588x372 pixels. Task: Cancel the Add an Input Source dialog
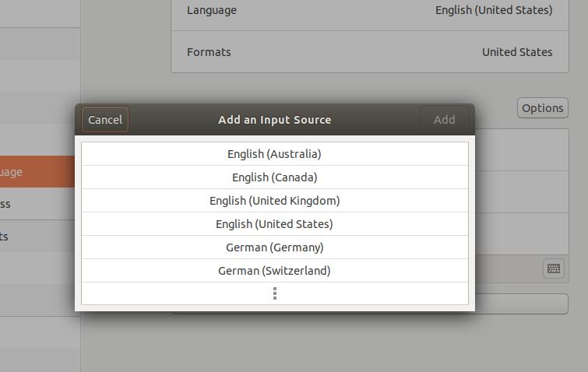[x=105, y=120]
